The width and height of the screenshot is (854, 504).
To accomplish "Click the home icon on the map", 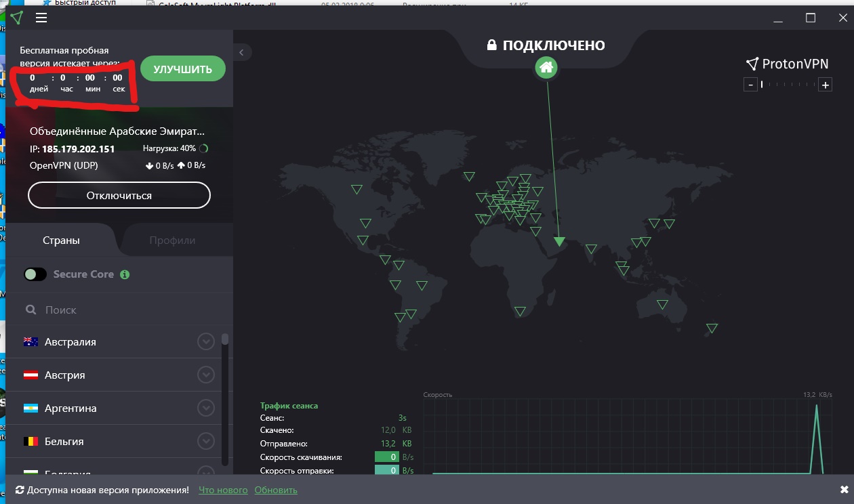I will pyautogui.click(x=546, y=67).
